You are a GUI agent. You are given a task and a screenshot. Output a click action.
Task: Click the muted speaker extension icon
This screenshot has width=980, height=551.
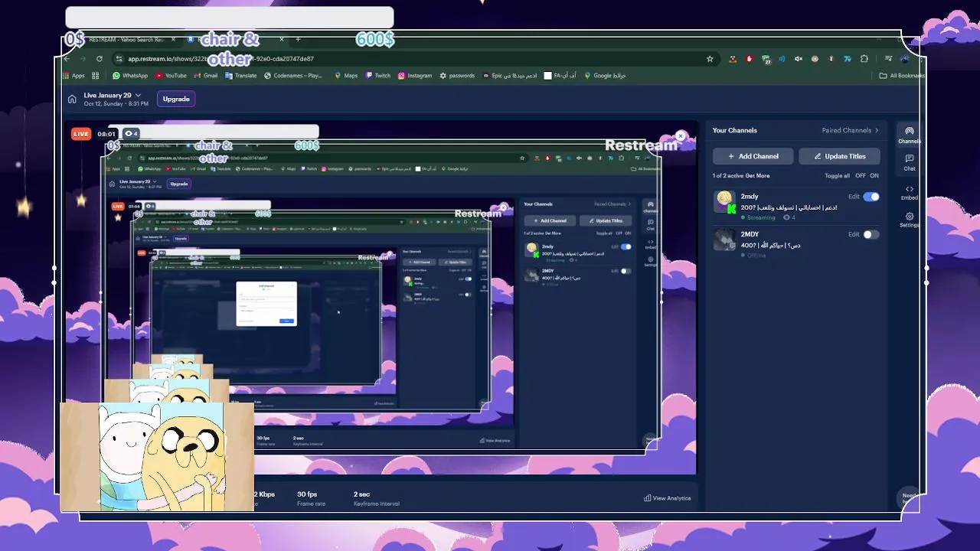tap(798, 58)
